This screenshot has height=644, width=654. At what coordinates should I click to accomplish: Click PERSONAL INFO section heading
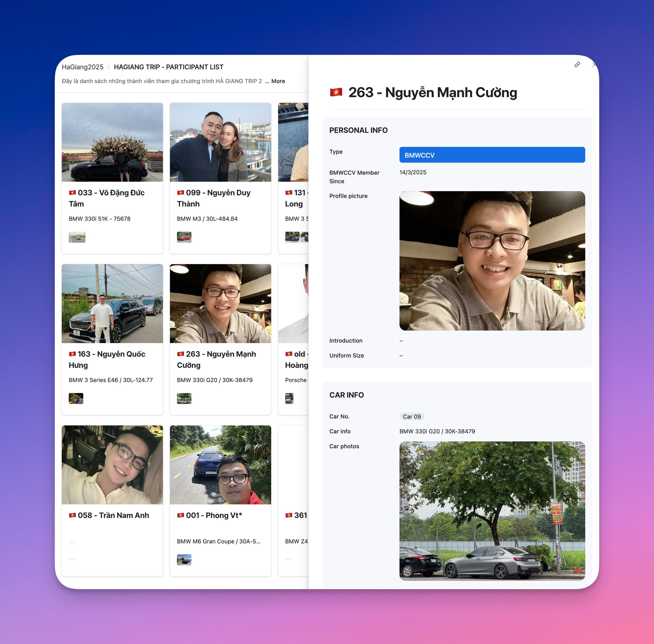(358, 130)
